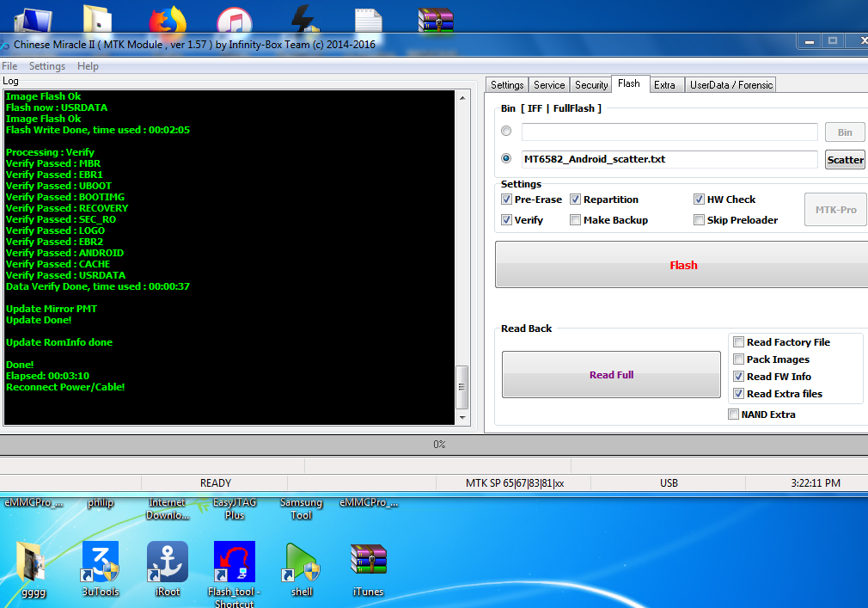
Task: Switch to the Settings tab
Action: coord(506,85)
